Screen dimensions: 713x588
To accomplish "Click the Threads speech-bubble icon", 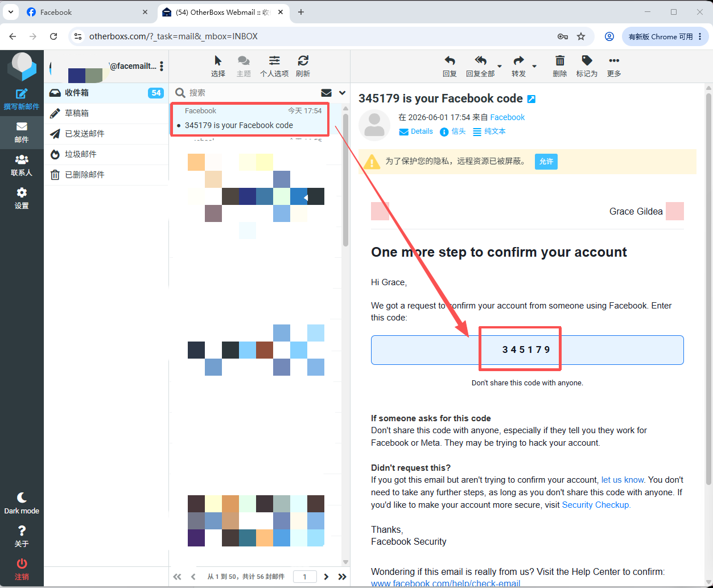I will (x=244, y=66).
